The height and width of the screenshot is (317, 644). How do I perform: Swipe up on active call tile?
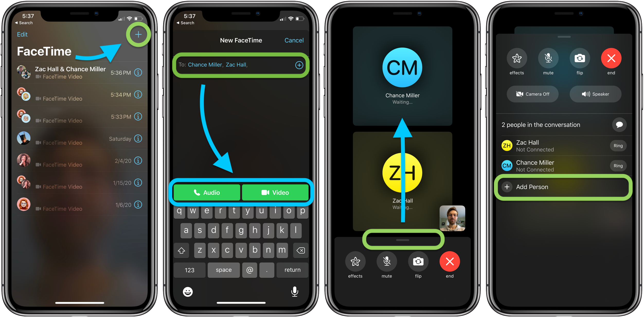pos(403,240)
